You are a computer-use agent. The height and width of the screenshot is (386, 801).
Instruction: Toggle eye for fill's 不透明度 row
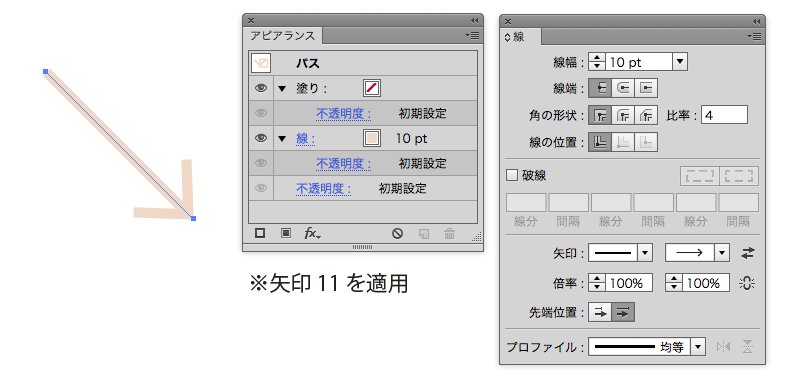coord(261,113)
